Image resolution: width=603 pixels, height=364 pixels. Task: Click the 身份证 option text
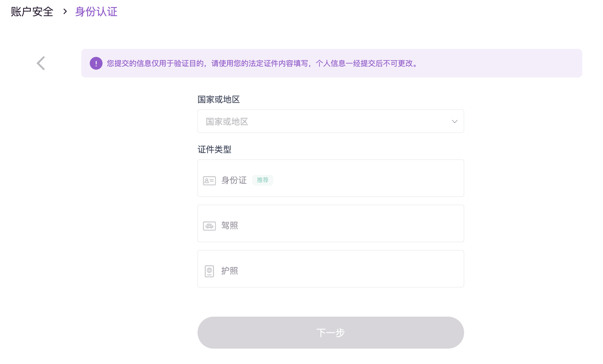(234, 180)
